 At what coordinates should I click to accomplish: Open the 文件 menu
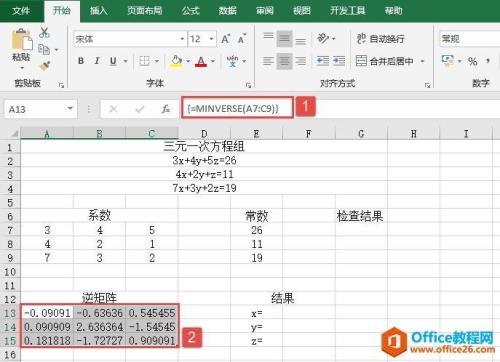coord(21,11)
